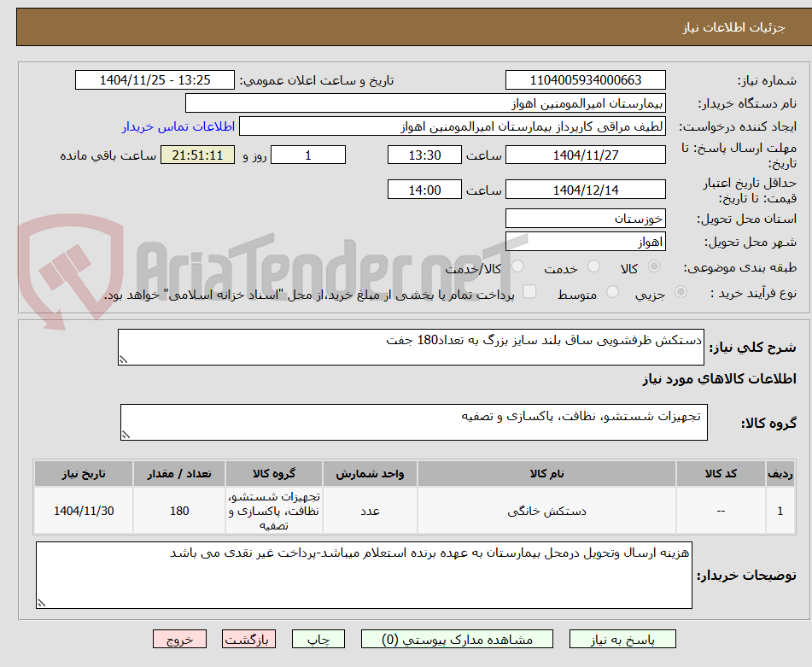Click the need date cell 1404/11/30
Image resolution: width=812 pixels, height=667 pixels.
click(x=84, y=511)
